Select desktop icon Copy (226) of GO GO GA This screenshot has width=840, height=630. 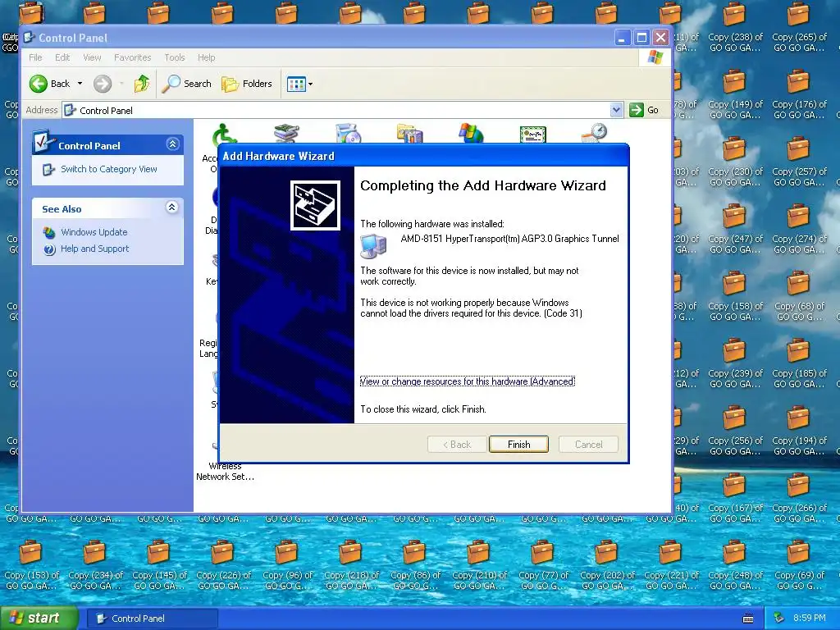pyautogui.click(x=223, y=565)
